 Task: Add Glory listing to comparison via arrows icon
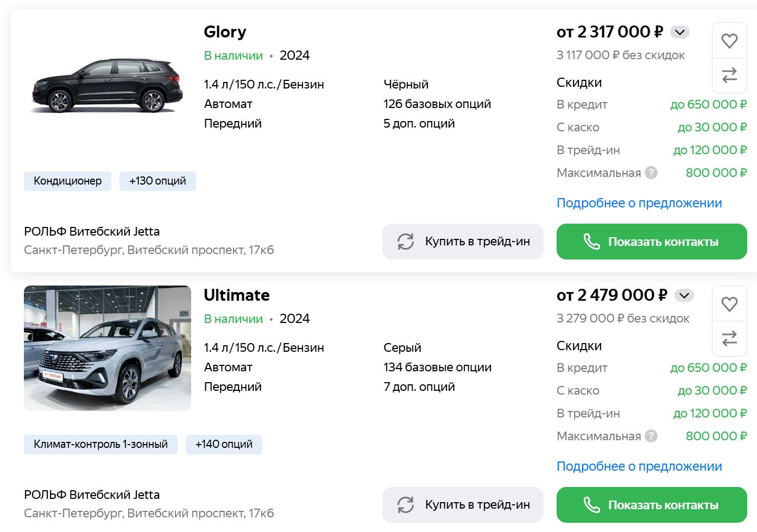729,75
